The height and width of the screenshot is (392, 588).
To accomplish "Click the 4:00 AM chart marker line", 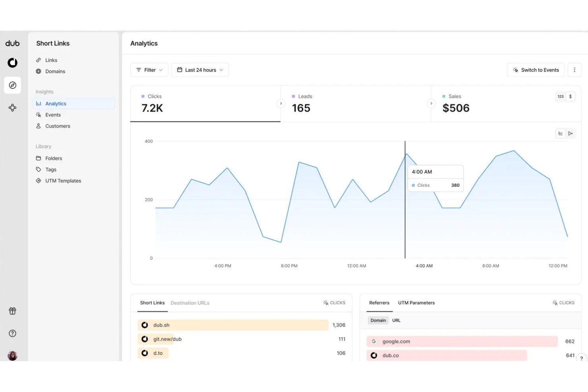I will [x=405, y=200].
